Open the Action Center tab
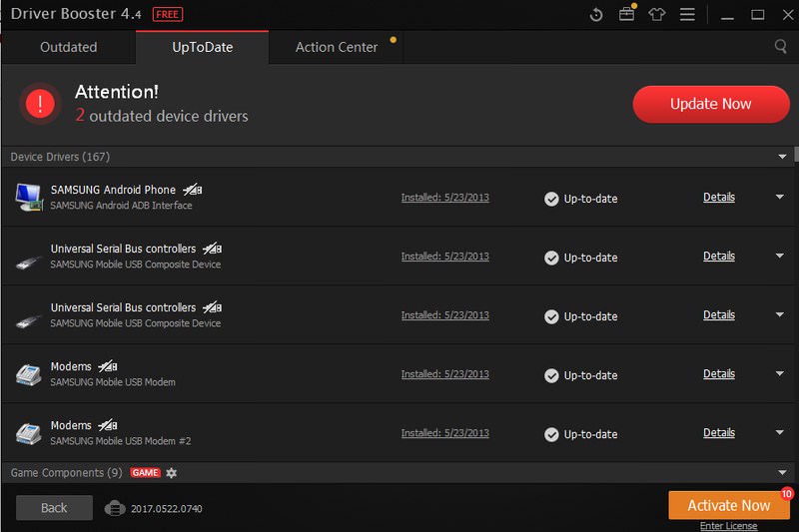799x532 pixels. (337, 47)
